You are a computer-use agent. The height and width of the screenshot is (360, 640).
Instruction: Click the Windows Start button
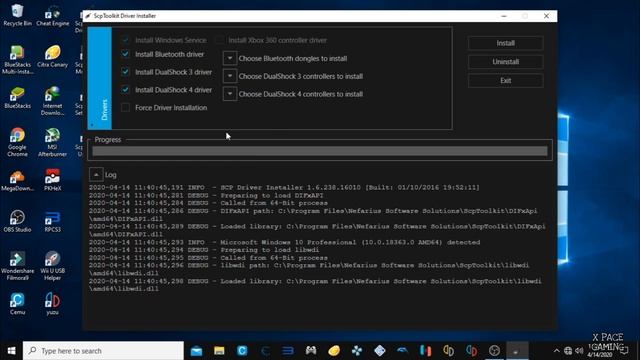[11, 351]
